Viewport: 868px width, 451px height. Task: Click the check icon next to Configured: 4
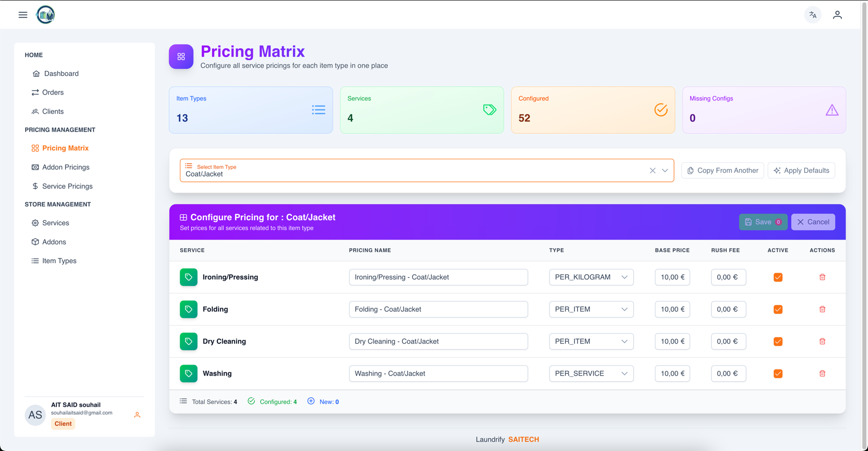click(x=251, y=401)
